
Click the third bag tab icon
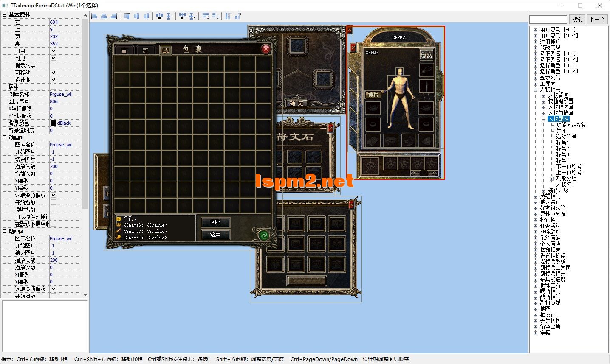tap(166, 50)
